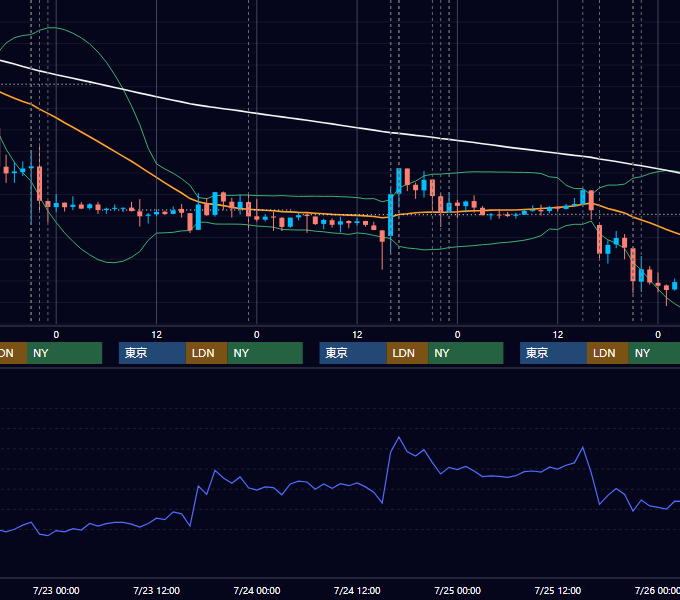Select the 東京 session block for 7/25
Image resolution: width=680 pixels, height=600 pixels.
(553, 353)
